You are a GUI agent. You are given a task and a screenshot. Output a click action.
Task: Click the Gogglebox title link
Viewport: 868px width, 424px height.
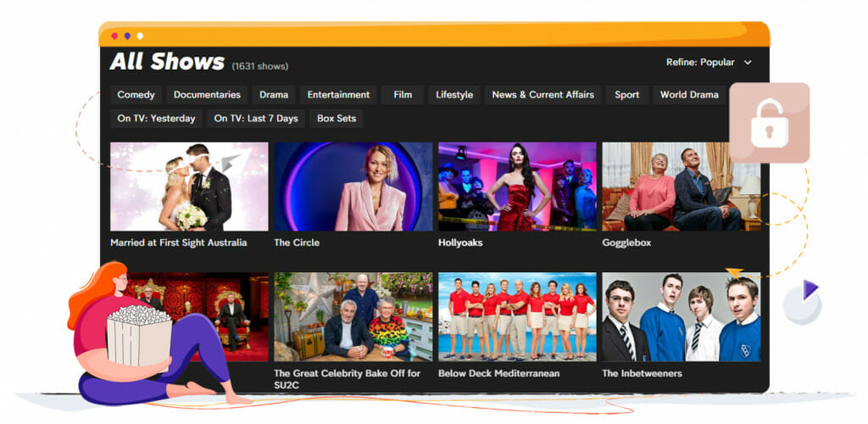(626, 243)
